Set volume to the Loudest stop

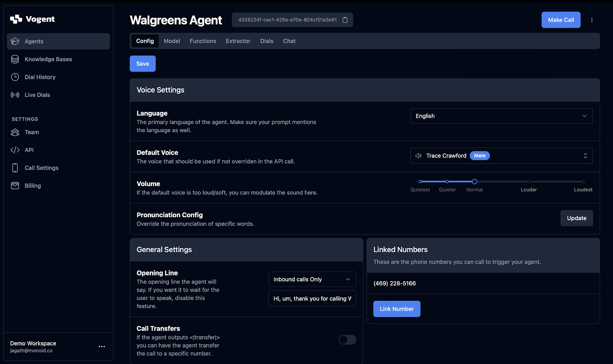(583, 182)
